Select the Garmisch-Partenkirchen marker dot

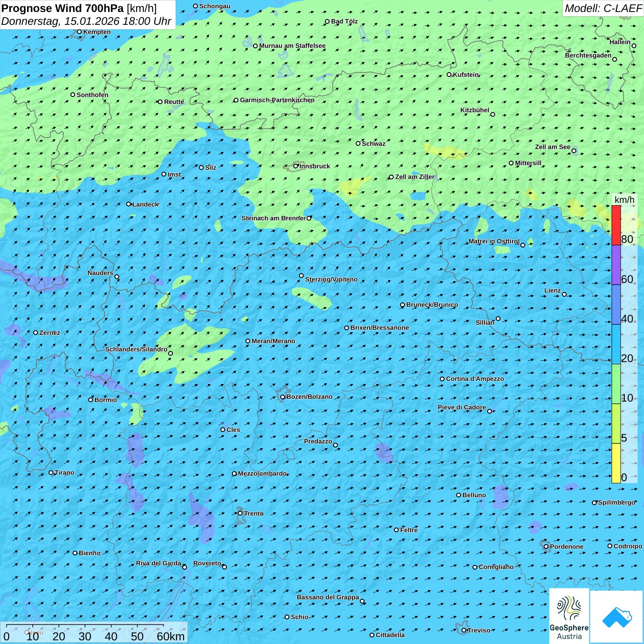pyautogui.click(x=236, y=100)
